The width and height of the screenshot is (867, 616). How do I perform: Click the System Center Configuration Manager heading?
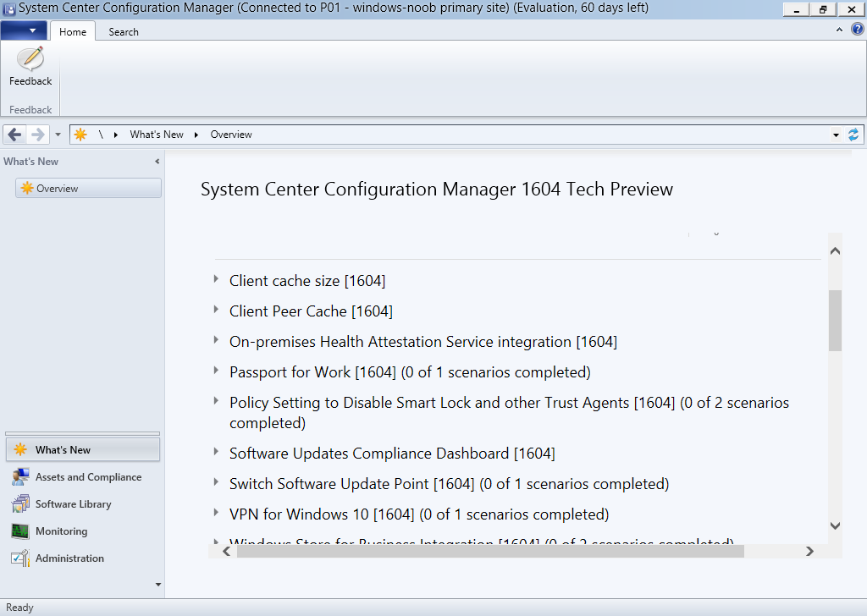[437, 189]
